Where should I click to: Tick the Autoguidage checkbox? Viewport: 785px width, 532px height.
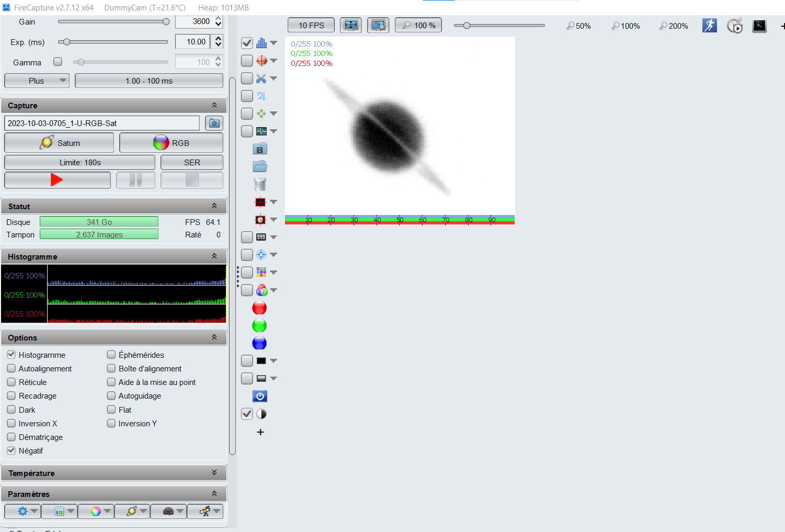pyautogui.click(x=111, y=395)
